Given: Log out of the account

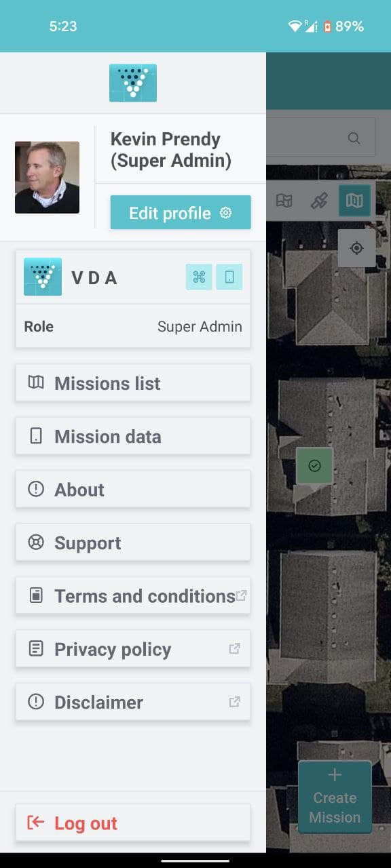Looking at the screenshot, I should pyautogui.click(x=133, y=823).
